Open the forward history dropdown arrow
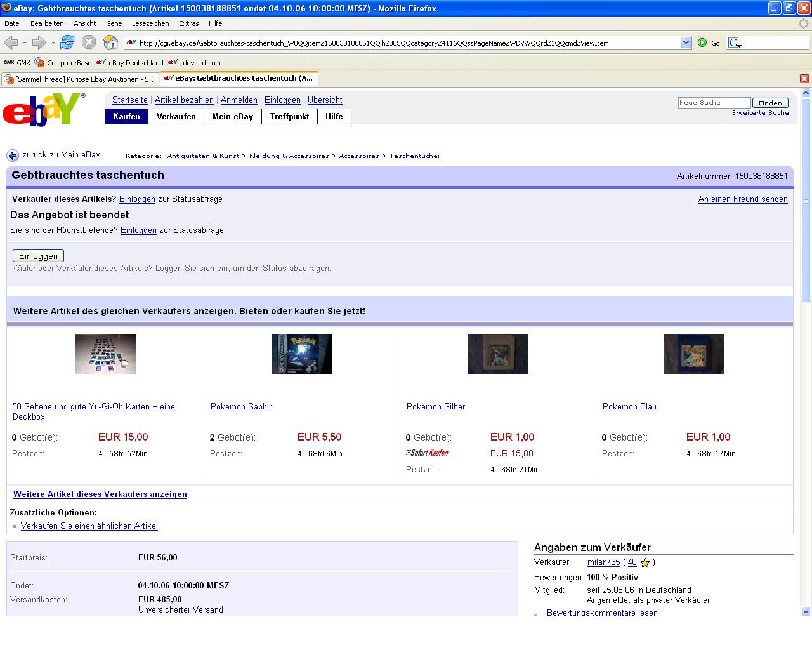 click(x=53, y=43)
